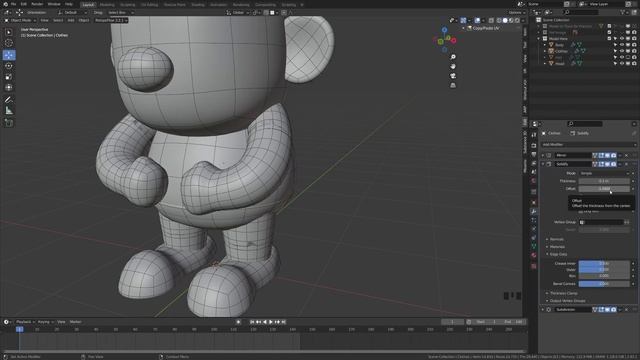
Task: Activate the Move tool
Action: tap(9, 55)
